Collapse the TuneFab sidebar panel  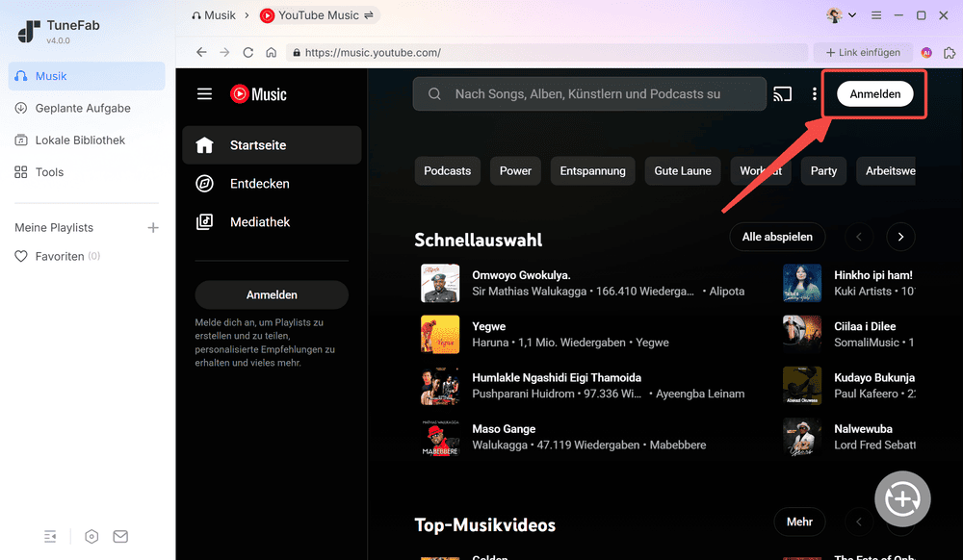click(x=50, y=537)
